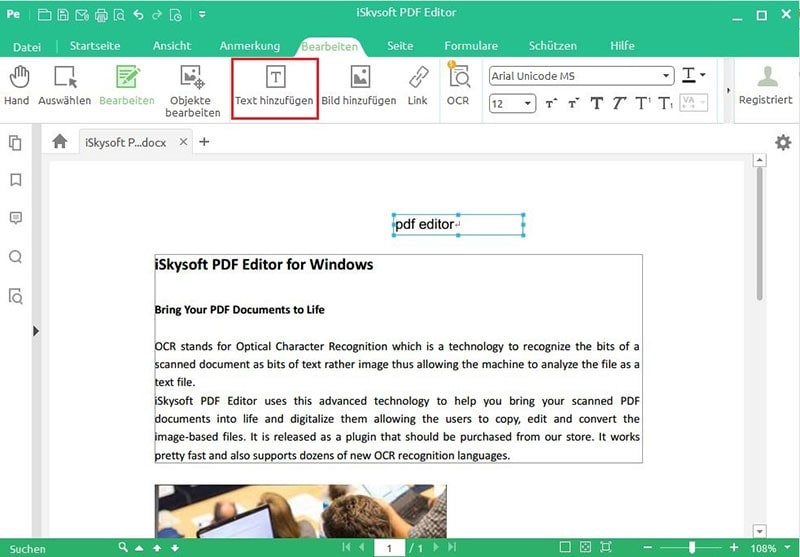Switch to the Schützen tab

(553, 46)
